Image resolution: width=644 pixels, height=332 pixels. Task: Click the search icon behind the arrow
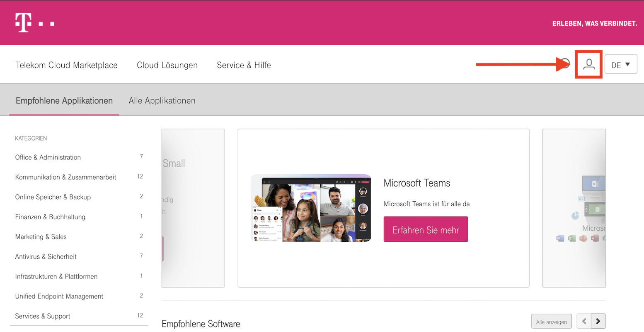[x=566, y=63]
